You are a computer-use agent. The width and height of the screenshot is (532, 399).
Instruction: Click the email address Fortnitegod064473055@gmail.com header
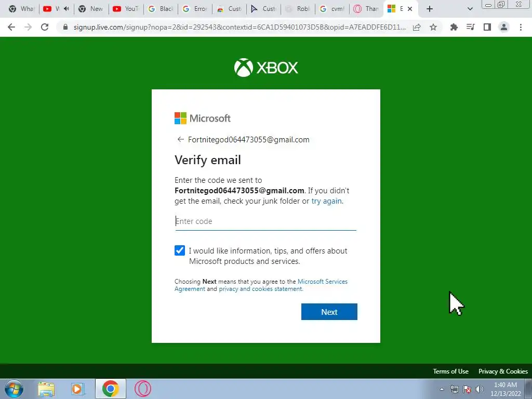click(x=249, y=139)
